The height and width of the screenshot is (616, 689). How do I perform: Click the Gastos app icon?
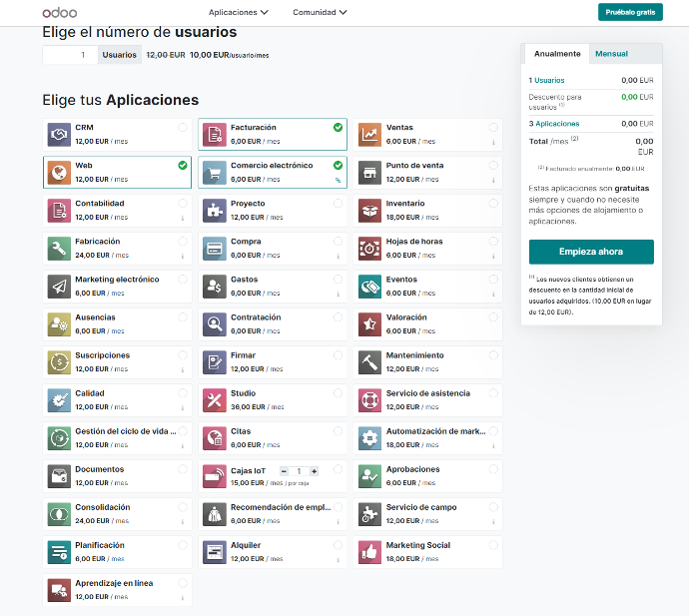pos(215,287)
